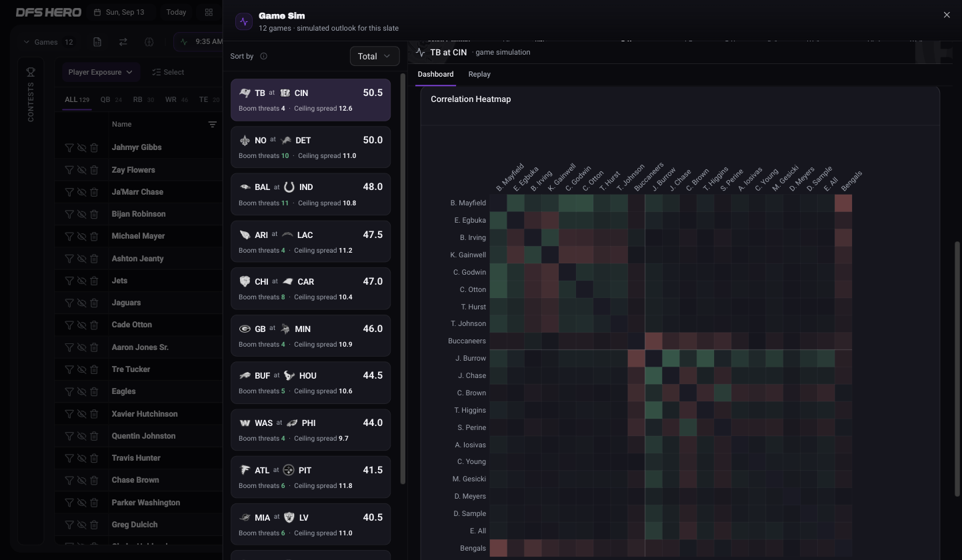This screenshot has width=962, height=560.
Task: Click the funnel icon beside Jets
Action: tap(69, 281)
